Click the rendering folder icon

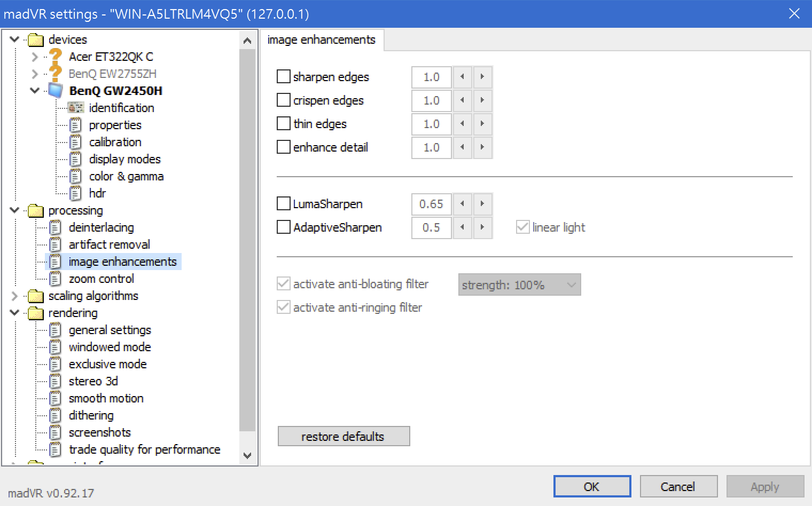(x=35, y=313)
